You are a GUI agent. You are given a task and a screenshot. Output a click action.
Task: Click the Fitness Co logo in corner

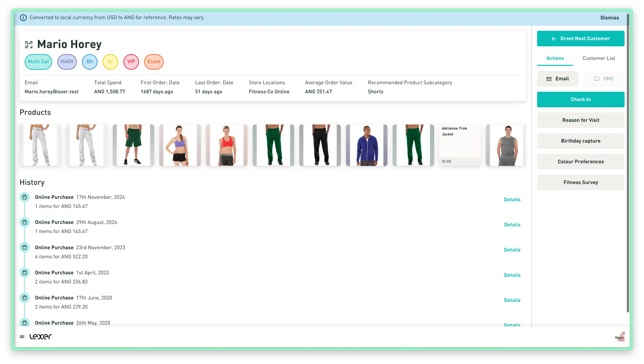click(620, 337)
